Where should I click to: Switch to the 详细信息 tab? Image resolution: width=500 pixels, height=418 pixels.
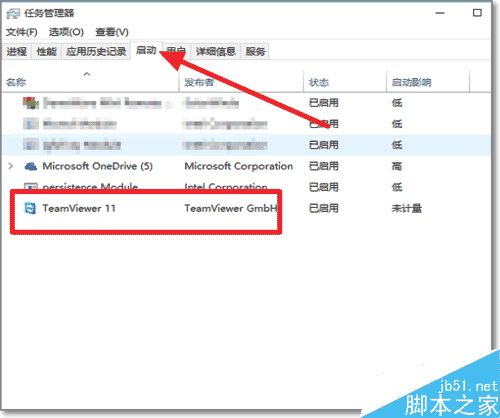pyautogui.click(x=216, y=51)
